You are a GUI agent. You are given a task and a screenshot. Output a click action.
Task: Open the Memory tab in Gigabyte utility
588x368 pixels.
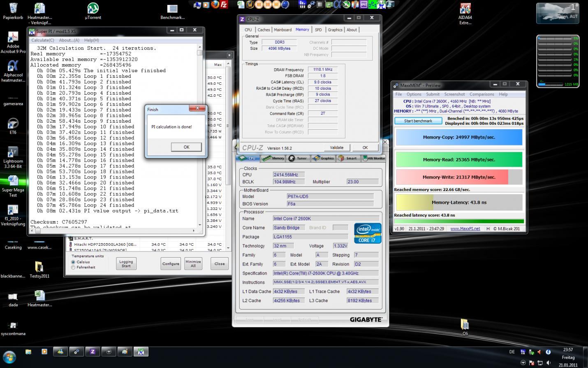tap(273, 158)
